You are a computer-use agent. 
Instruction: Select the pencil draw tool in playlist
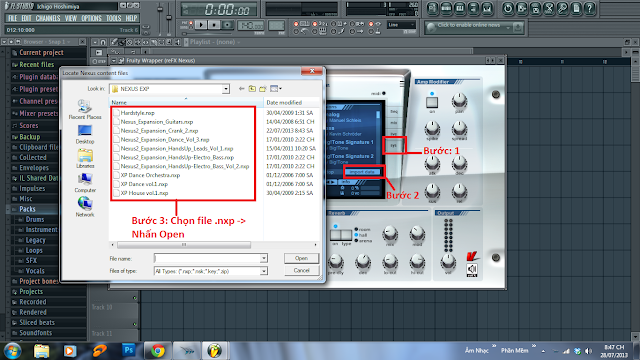point(114,42)
